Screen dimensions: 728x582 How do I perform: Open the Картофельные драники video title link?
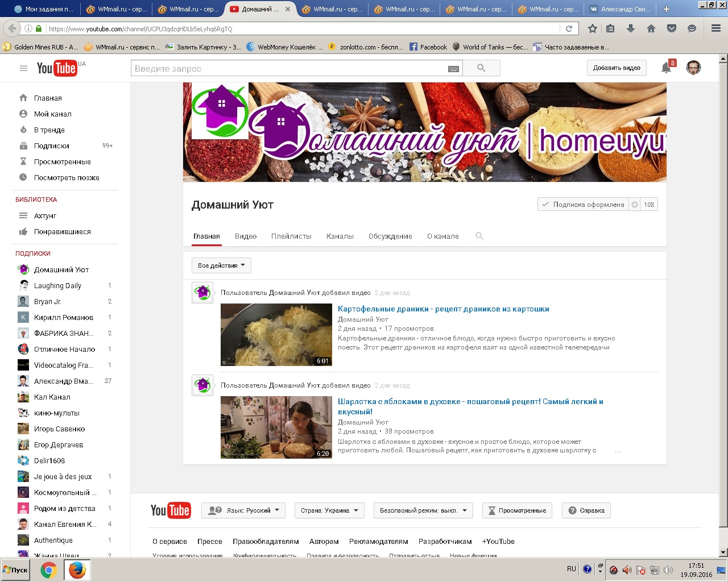tap(444, 309)
